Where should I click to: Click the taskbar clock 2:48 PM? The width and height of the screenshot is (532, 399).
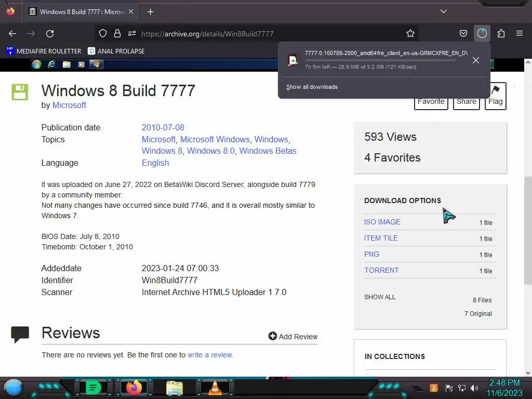click(x=504, y=383)
